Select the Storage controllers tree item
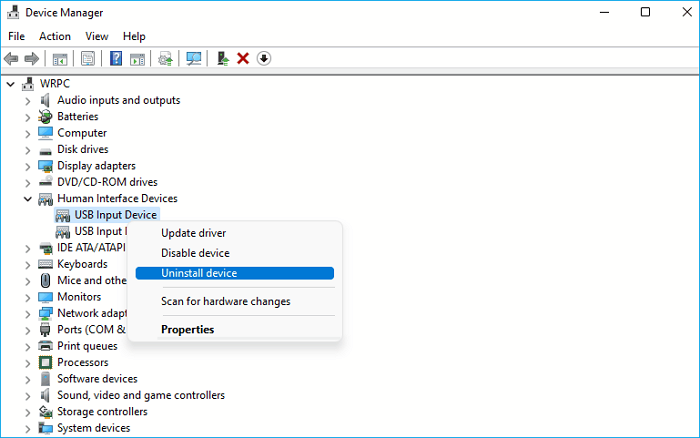 tap(102, 411)
